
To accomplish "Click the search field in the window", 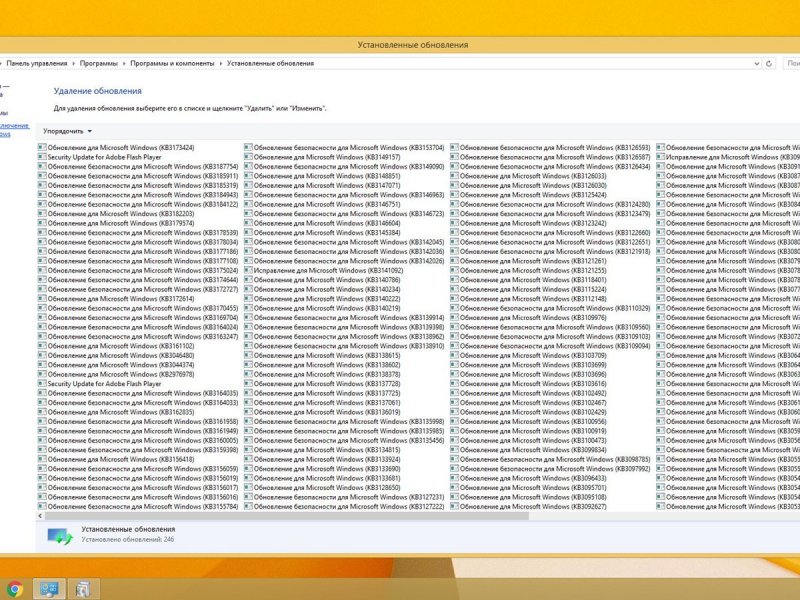I will tap(792, 63).
